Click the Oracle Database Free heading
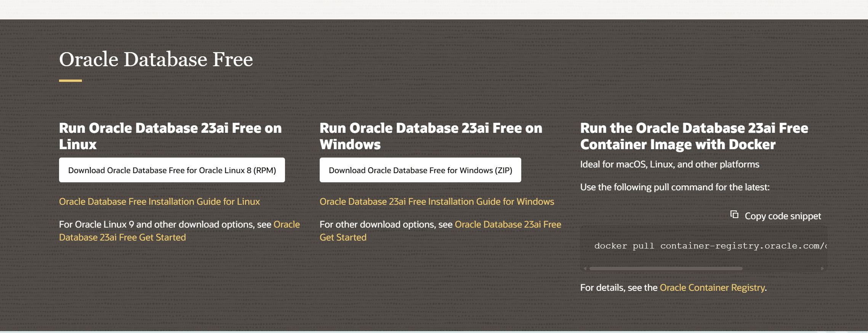This screenshot has width=868, height=333. coord(156,59)
